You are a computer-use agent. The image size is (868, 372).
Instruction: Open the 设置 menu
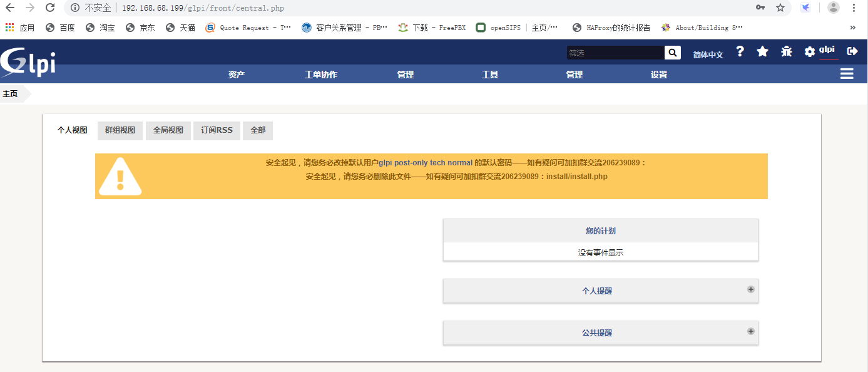click(x=658, y=75)
